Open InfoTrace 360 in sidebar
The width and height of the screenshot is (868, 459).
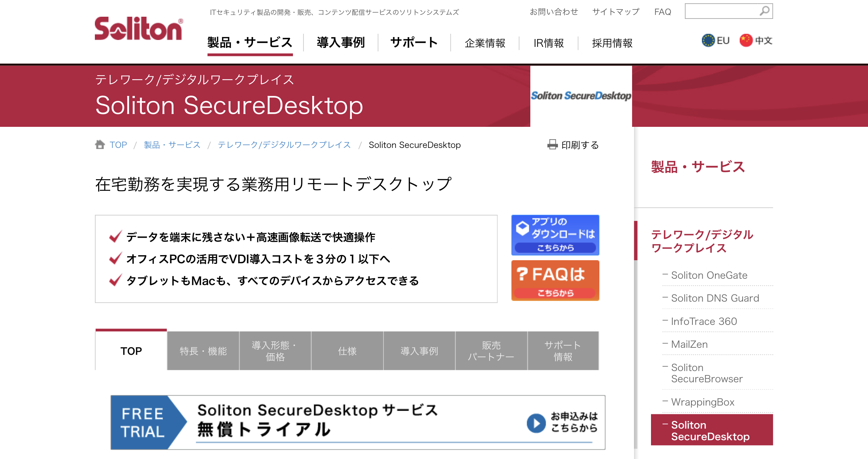pyautogui.click(x=704, y=321)
